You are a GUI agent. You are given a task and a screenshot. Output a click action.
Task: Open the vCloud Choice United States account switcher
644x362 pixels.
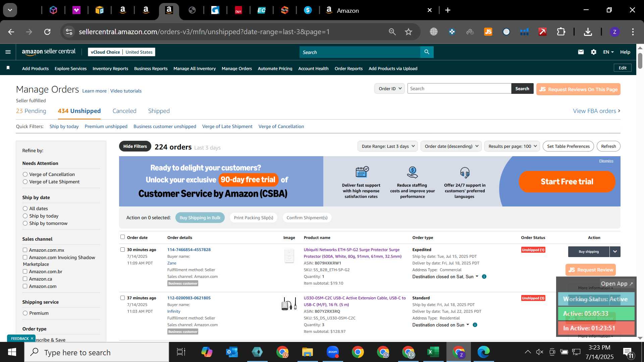tap(121, 52)
